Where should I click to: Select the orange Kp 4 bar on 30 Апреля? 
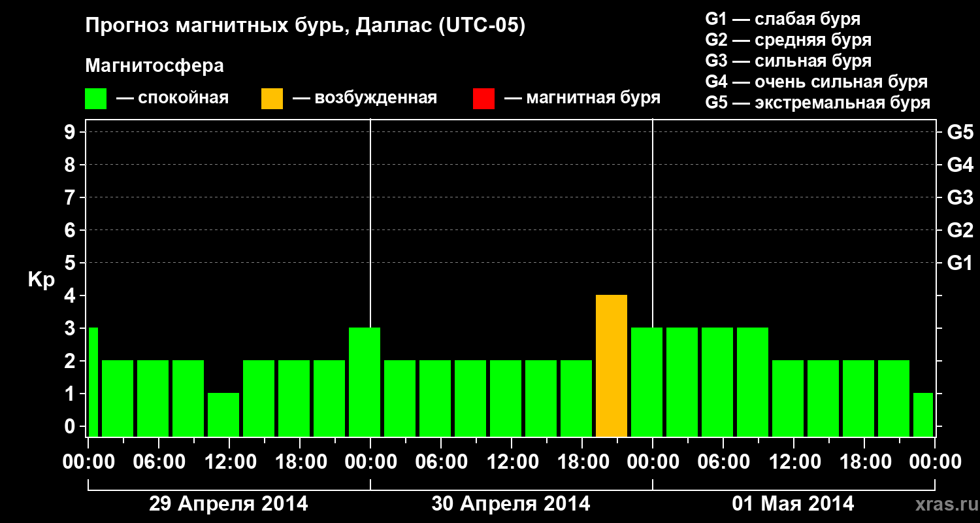pos(612,366)
